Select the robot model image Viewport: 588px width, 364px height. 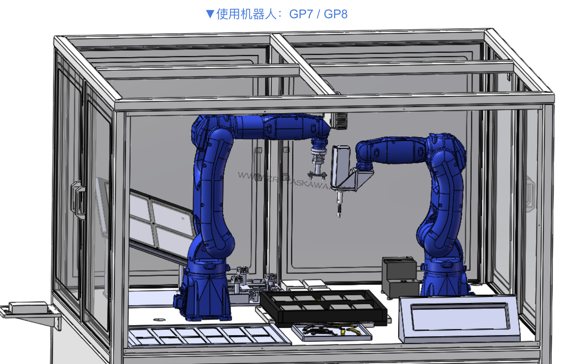coord(277,196)
